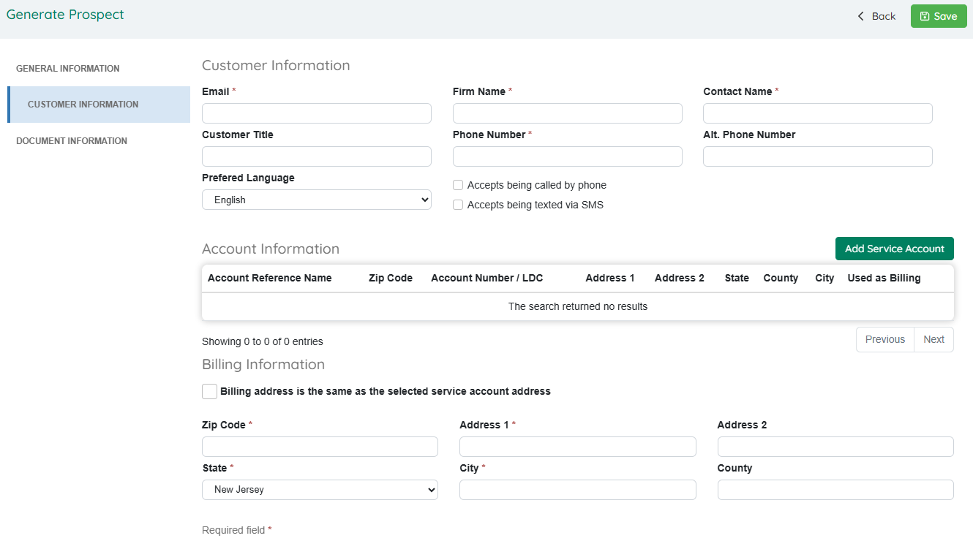Open the Document Information section
The width and height of the screenshot is (973, 560).
[x=72, y=141]
